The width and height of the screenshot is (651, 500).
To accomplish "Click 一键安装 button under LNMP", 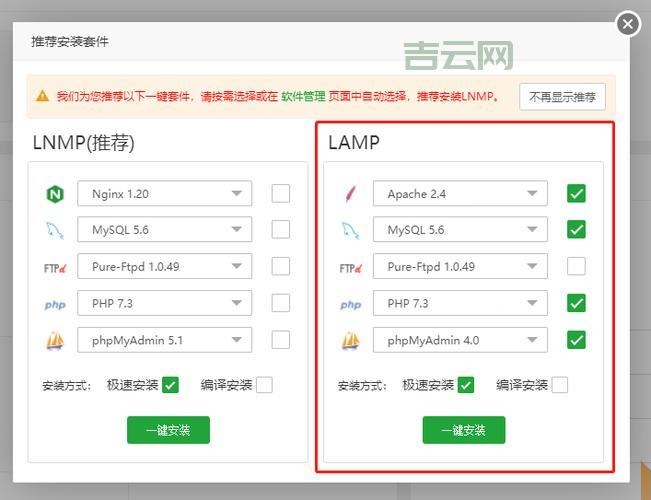I will (x=168, y=430).
